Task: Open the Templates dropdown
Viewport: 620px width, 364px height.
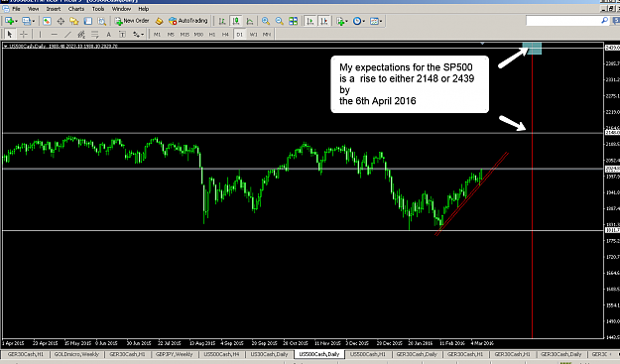Action: (376, 21)
